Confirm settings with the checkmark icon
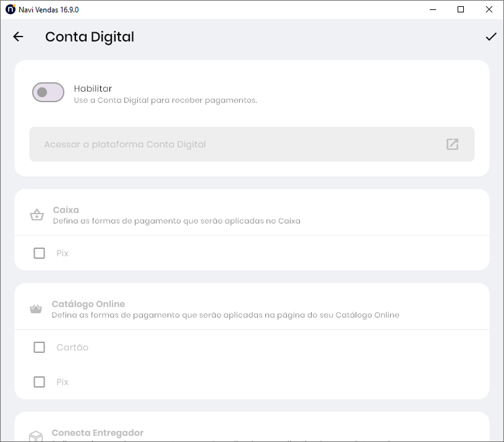Viewport: 504px width, 442px height. [490, 37]
